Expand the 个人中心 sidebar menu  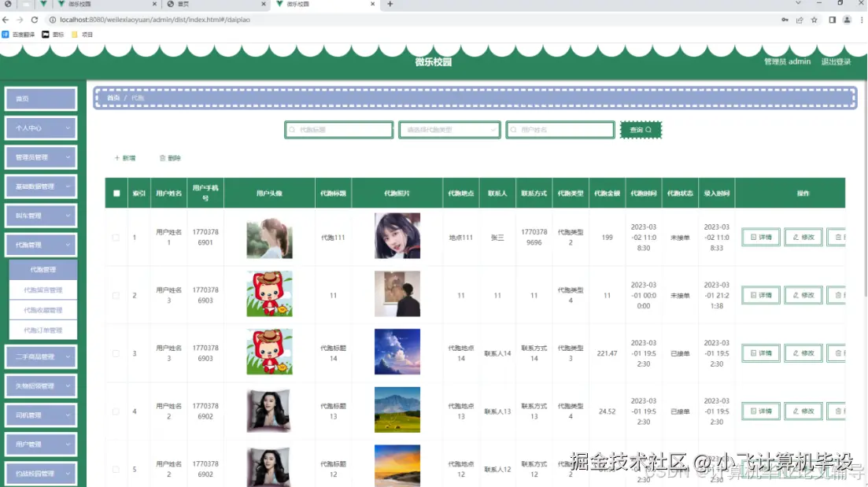[41, 127]
